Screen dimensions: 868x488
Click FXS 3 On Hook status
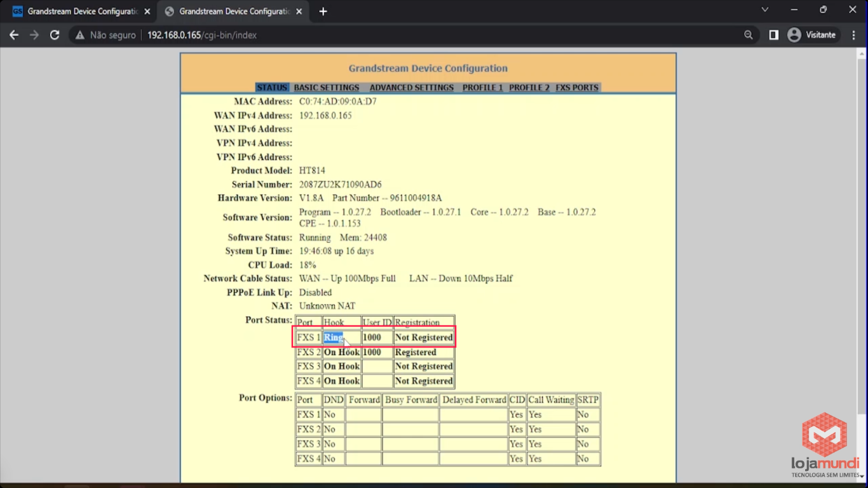click(x=342, y=366)
